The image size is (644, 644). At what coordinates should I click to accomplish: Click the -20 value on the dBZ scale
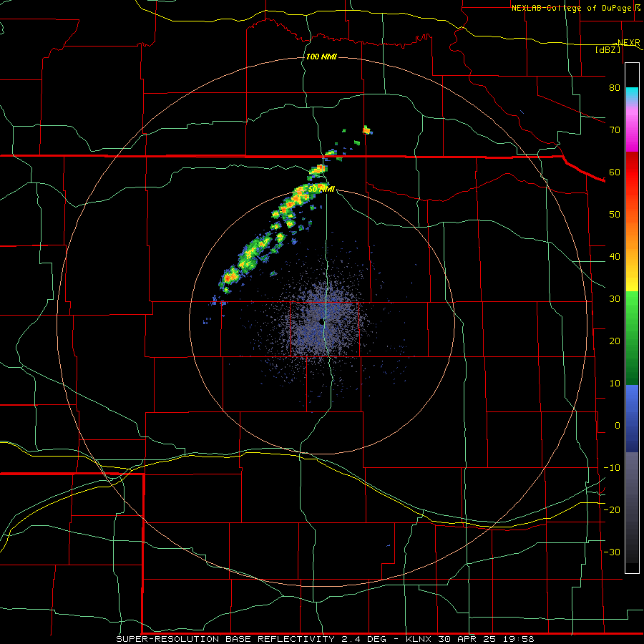[x=612, y=509]
